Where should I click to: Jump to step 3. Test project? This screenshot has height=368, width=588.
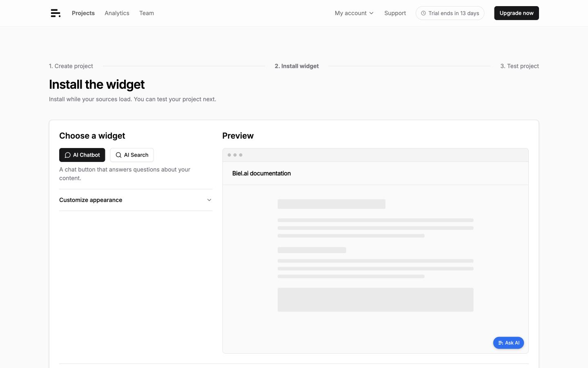pyautogui.click(x=520, y=66)
